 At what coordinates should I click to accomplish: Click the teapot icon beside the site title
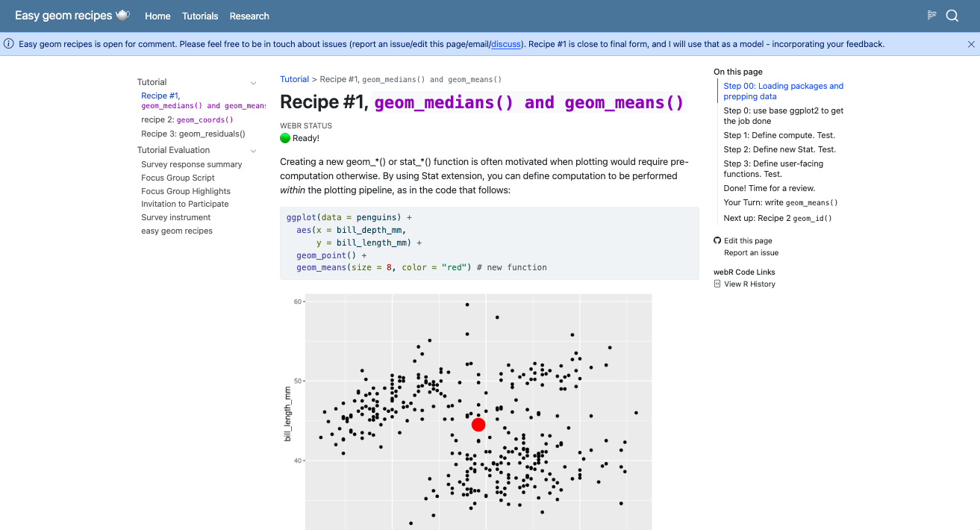tap(123, 16)
